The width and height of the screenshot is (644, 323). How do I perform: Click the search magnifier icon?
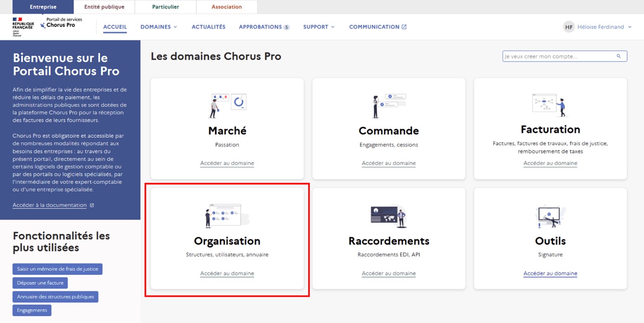(618, 56)
